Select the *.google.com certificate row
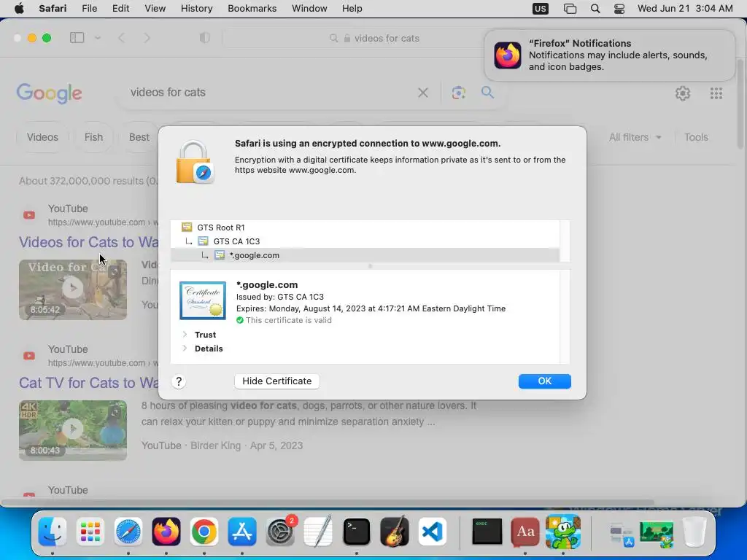The height and width of the screenshot is (560, 747). [365, 254]
